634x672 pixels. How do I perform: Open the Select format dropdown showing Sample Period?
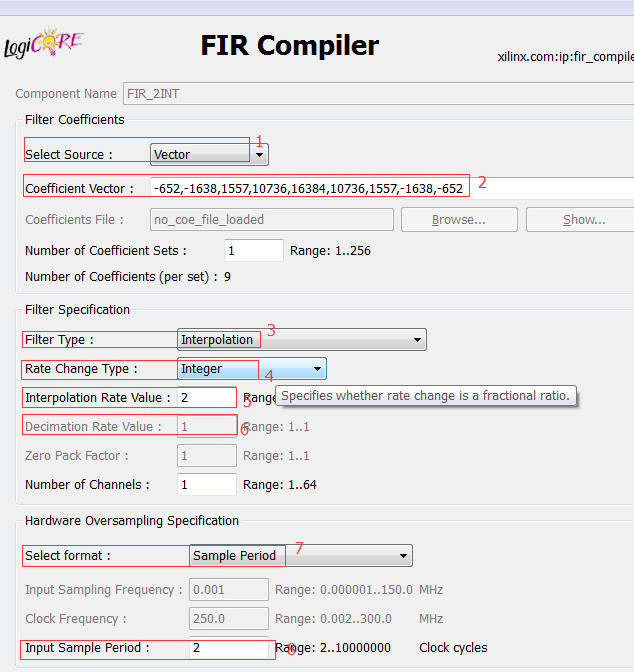click(x=301, y=555)
